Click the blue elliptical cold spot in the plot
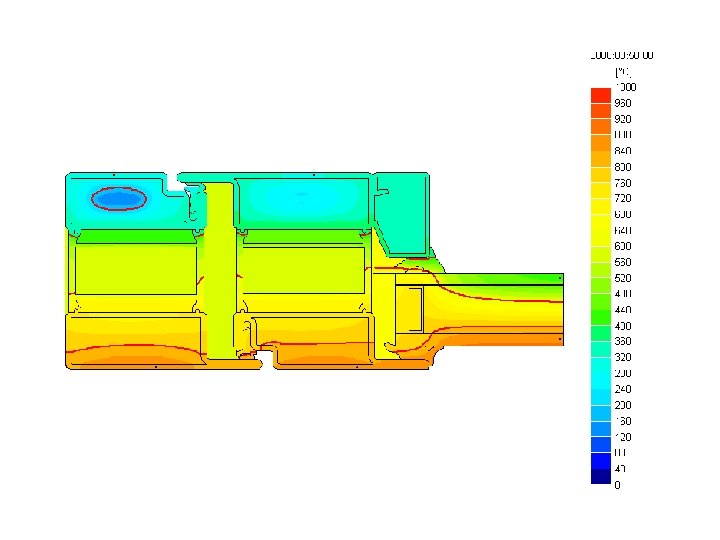The image size is (720, 540). pos(119,199)
